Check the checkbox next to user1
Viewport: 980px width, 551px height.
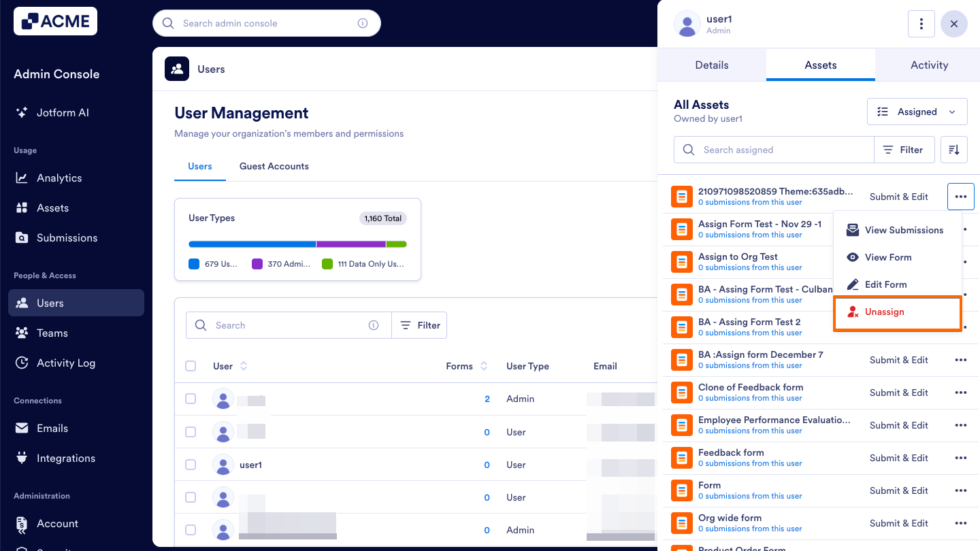click(x=191, y=465)
